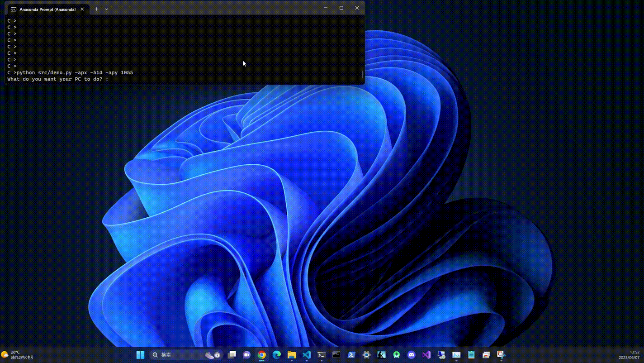Screen dimensions: 644x363
Task: Click the taskbar search box
Action: coord(186,355)
